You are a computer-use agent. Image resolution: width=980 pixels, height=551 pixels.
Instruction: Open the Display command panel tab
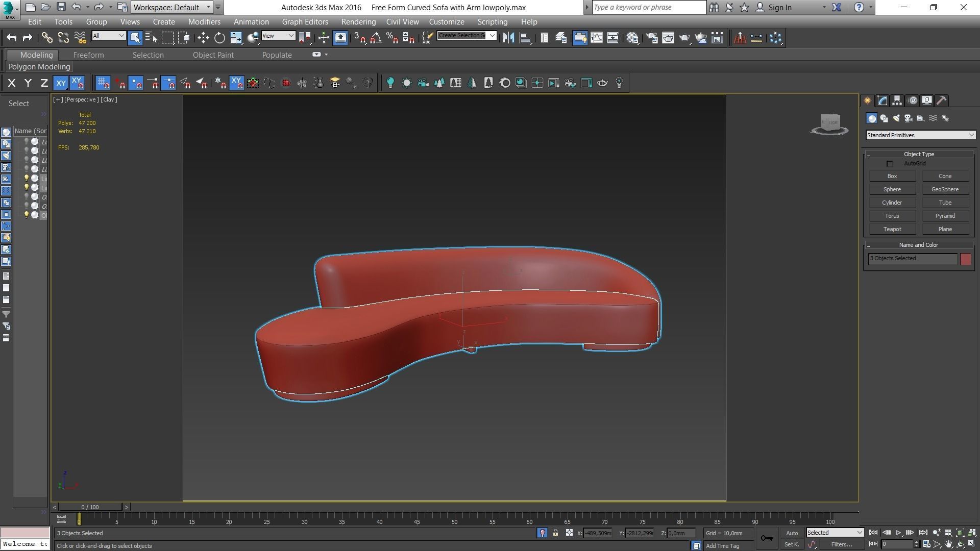(927, 101)
